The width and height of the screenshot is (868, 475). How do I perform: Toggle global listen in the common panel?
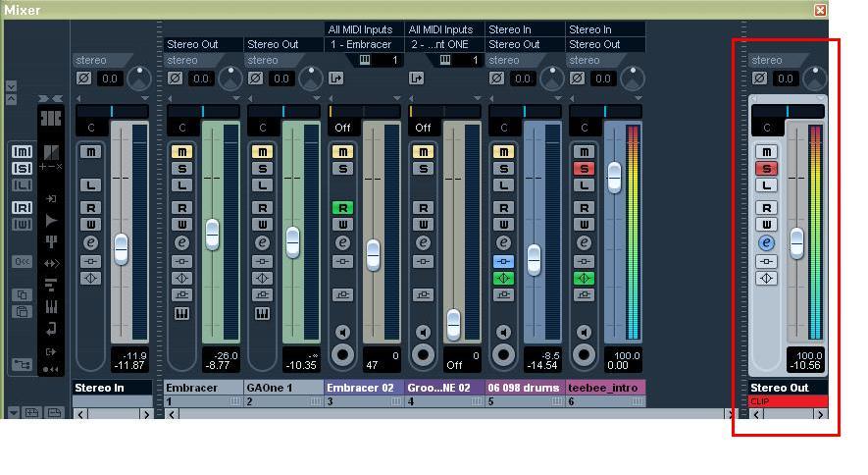pyautogui.click(x=22, y=185)
